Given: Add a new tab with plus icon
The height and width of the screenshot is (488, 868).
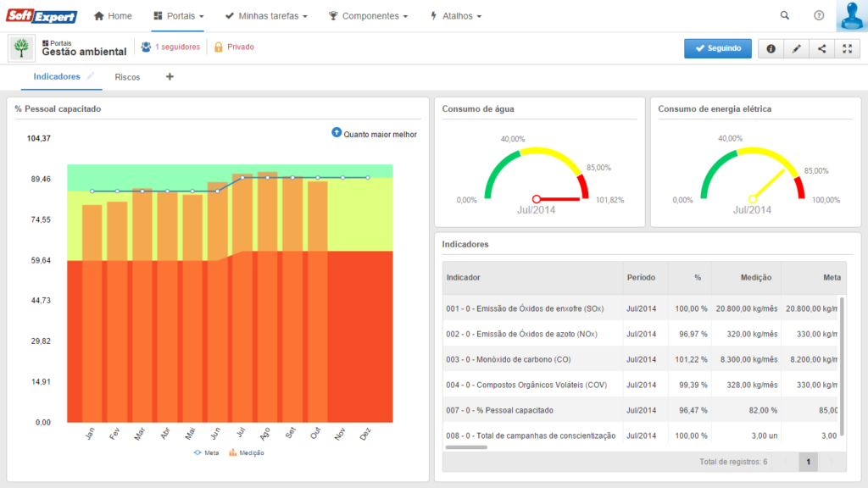Looking at the screenshot, I should 170,77.
